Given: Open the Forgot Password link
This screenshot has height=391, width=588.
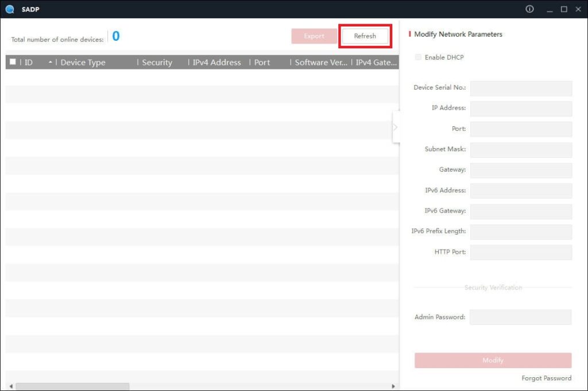Looking at the screenshot, I should coord(546,378).
